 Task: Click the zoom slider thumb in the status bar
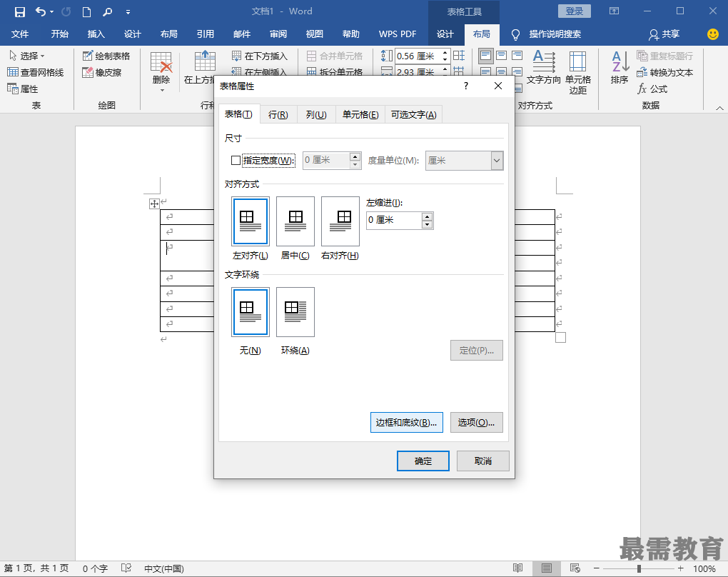pyautogui.click(x=639, y=568)
